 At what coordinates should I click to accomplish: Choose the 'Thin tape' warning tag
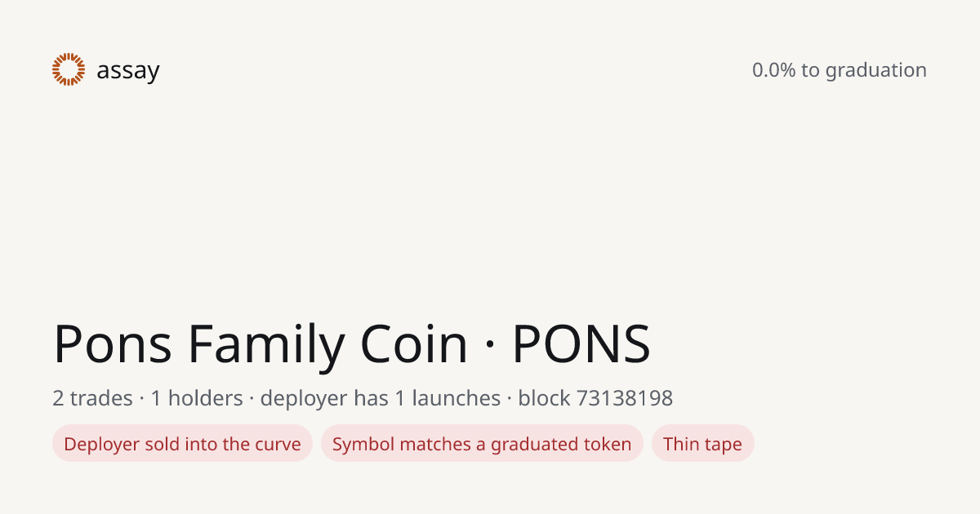pyautogui.click(x=702, y=444)
